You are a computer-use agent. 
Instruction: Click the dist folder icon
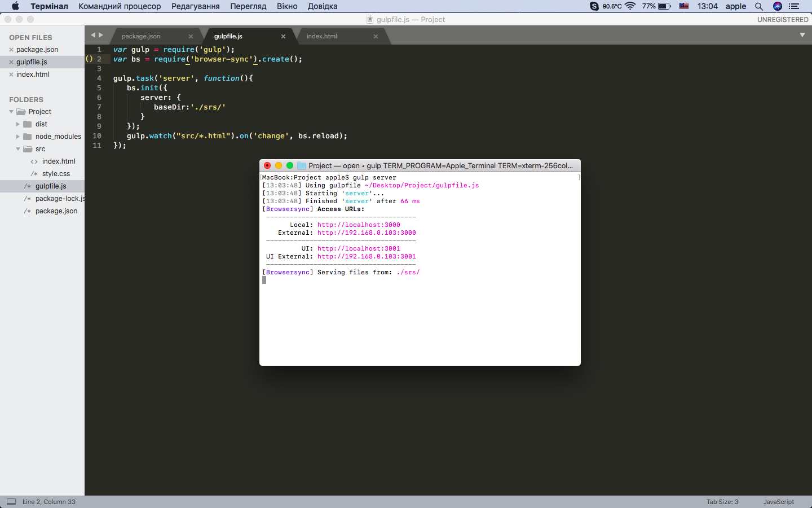pos(27,124)
